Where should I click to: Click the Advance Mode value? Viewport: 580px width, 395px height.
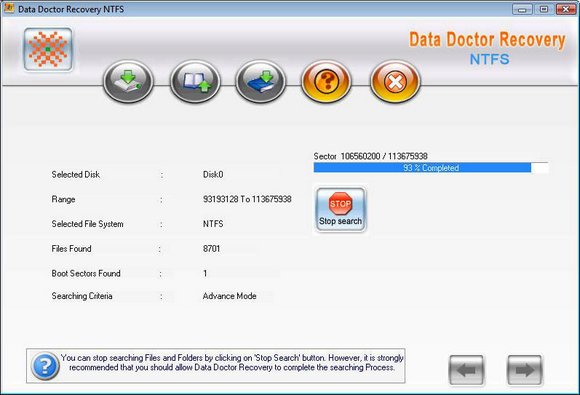tap(229, 296)
